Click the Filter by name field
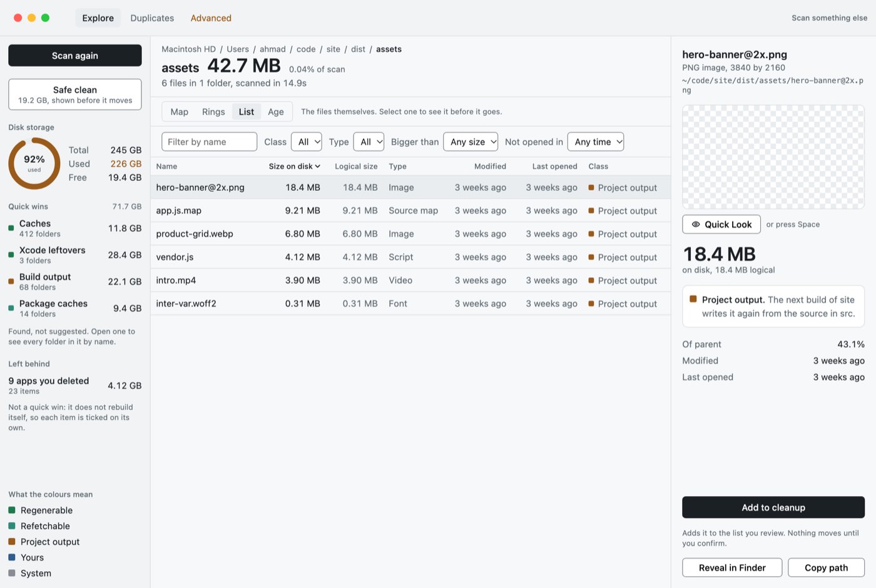 click(x=209, y=142)
